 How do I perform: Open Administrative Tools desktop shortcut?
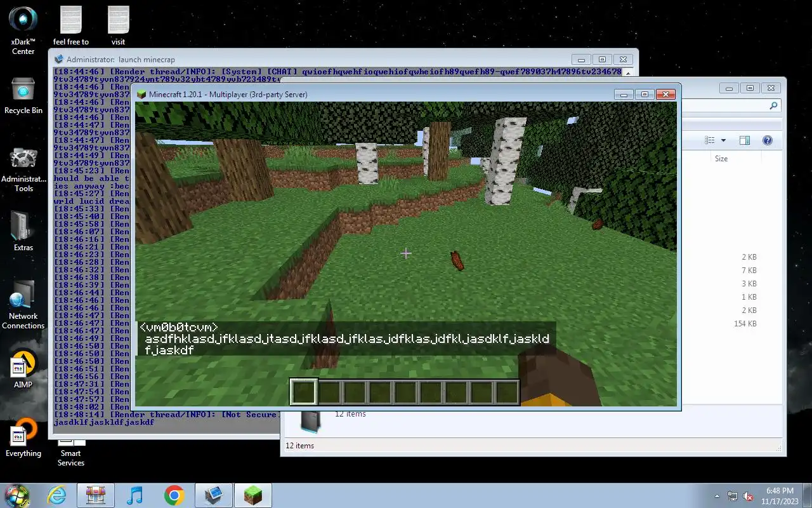pos(23,170)
